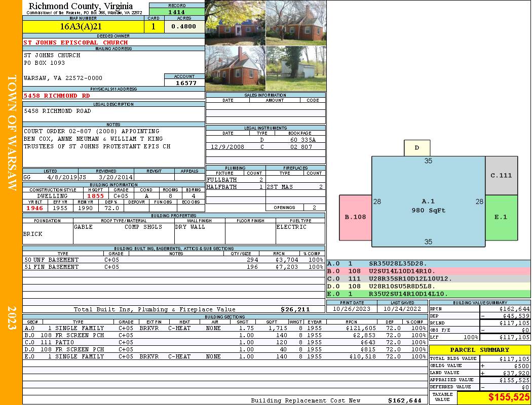Click legal instrument date 12/9/2008
The width and height of the screenshot is (532, 405).
227,147
